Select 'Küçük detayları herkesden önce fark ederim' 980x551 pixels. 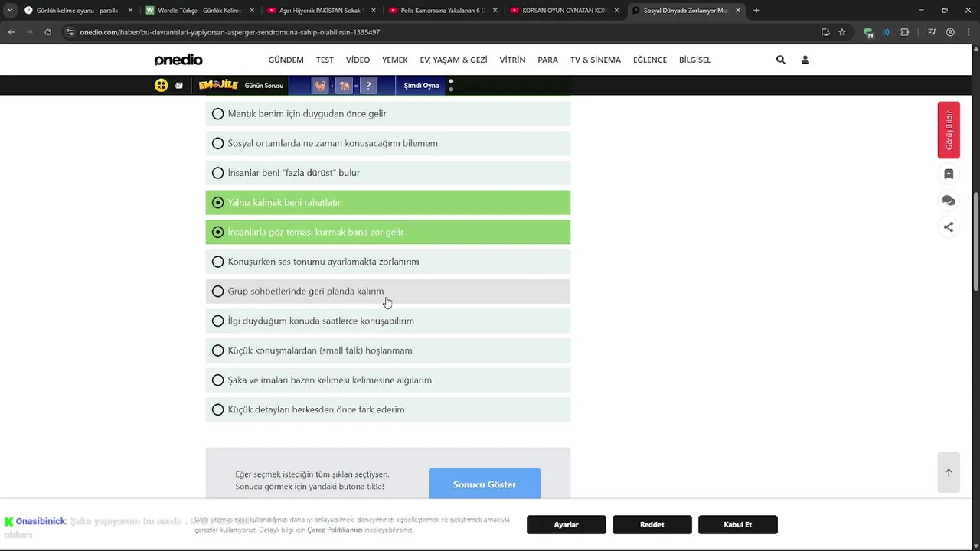(x=387, y=409)
